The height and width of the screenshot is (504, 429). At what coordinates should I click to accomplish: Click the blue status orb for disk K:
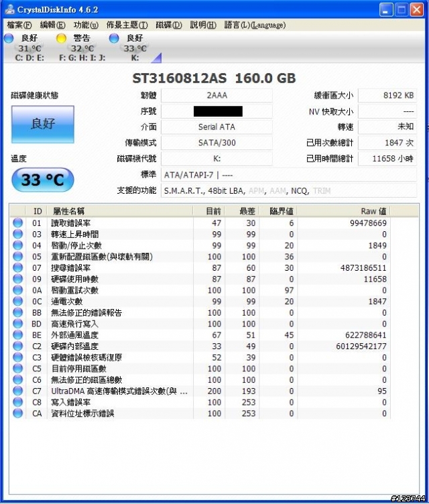click(x=114, y=39)
